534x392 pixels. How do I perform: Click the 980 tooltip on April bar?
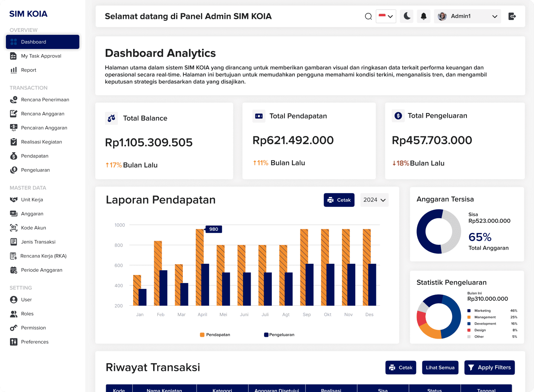click(214, 229)
